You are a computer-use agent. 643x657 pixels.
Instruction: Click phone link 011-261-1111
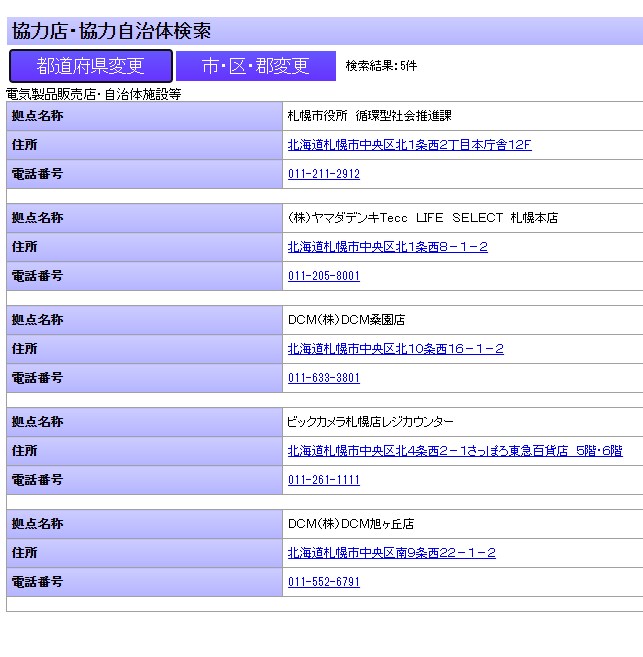(323, 480)
